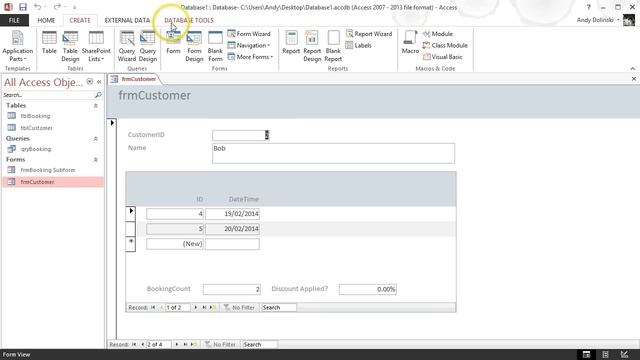Save using the Quick Access save icon
Viewport: 640px width, 360px height.
pos(23,7)
